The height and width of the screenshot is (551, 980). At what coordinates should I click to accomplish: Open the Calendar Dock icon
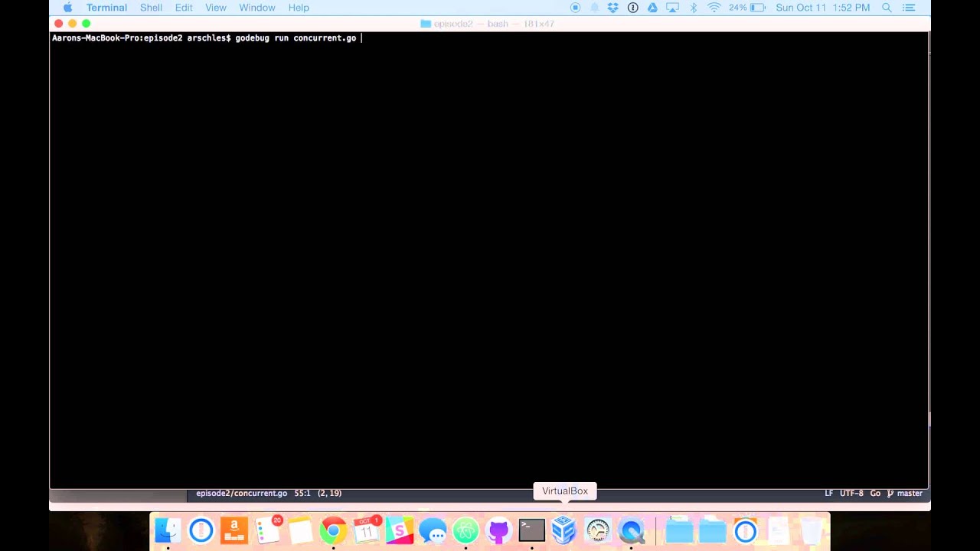pos(367,530)
